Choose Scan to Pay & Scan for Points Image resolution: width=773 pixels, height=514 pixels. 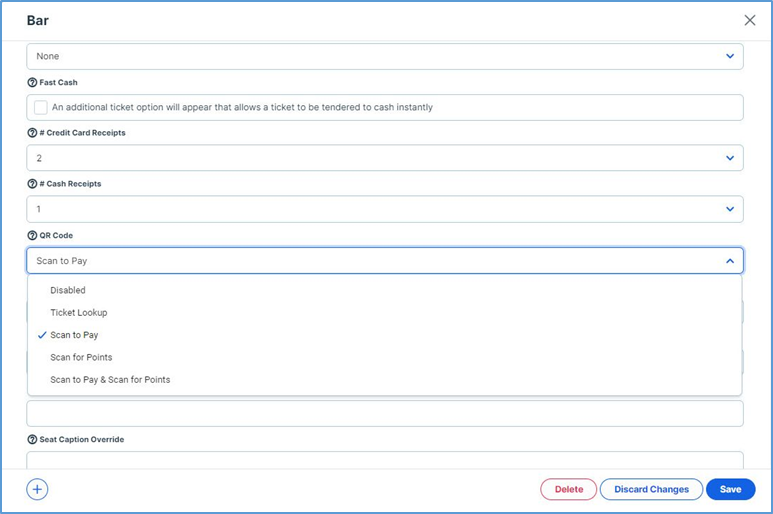[110, 380]
